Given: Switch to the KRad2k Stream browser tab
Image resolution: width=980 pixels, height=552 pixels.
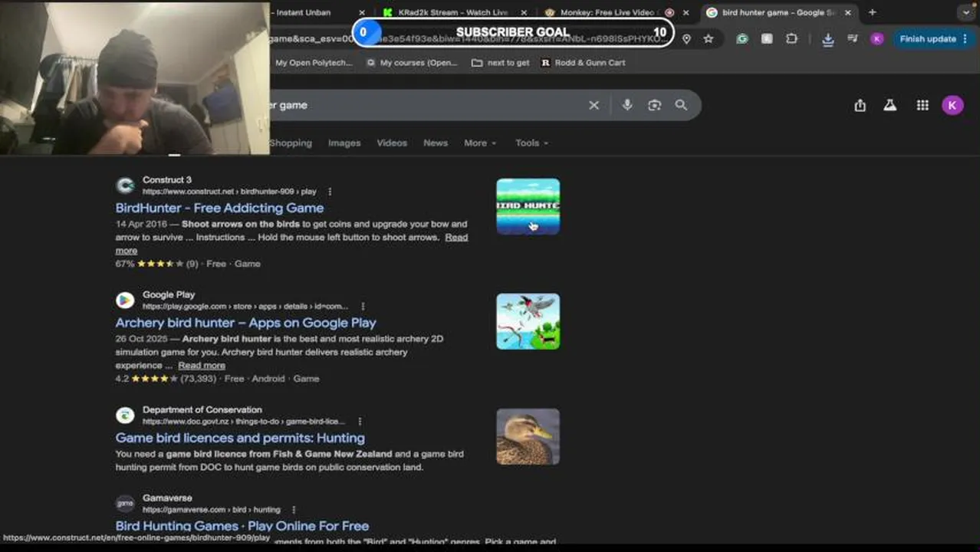Looking at the screenshot, I should coord(452,12).
